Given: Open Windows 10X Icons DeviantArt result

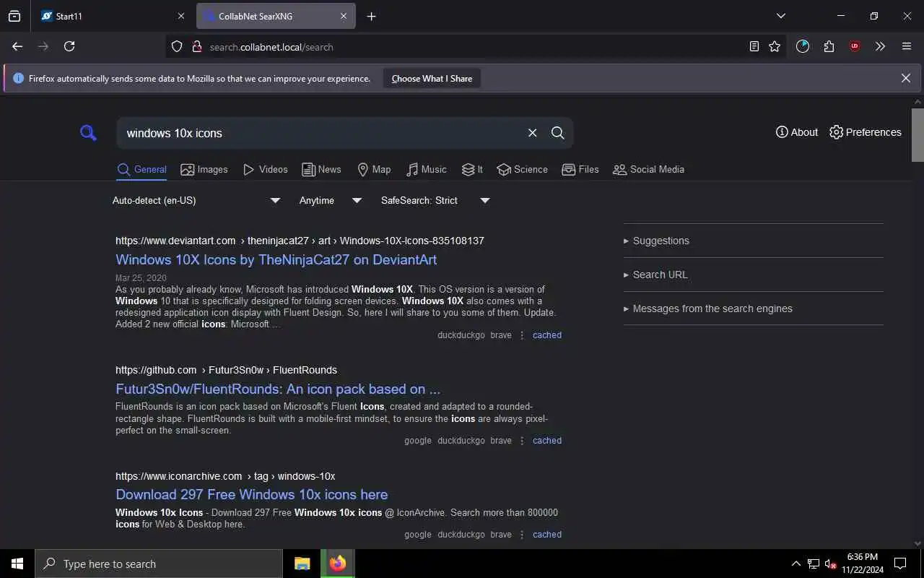Looking at the screenshot, I should (x=276, y=259).
